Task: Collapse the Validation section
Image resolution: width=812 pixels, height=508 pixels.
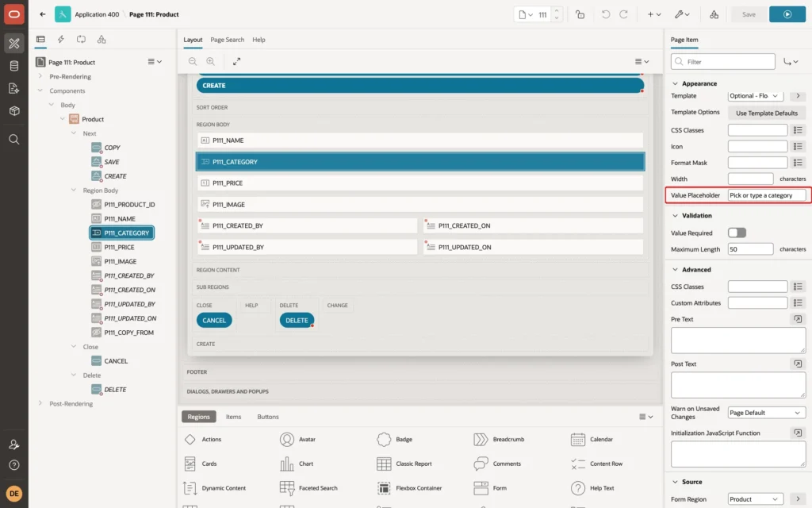Action: click(x=675, y=216)
